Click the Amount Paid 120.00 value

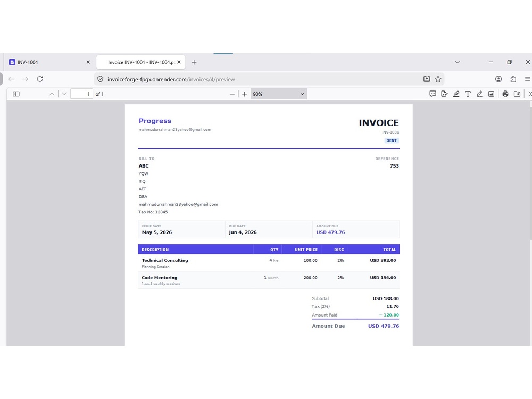[389, 315]
